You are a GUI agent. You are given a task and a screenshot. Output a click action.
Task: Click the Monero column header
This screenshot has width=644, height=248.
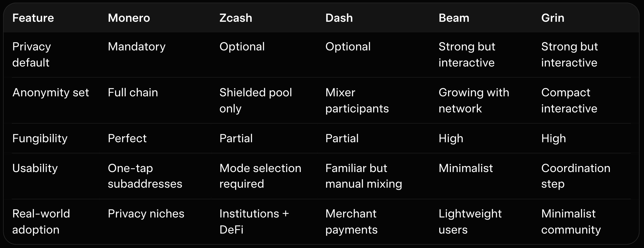click(x=129, y=18)
